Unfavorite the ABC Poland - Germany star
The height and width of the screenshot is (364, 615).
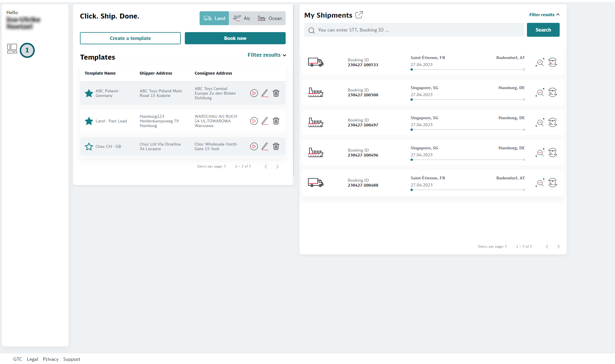(x=89, y=93)
